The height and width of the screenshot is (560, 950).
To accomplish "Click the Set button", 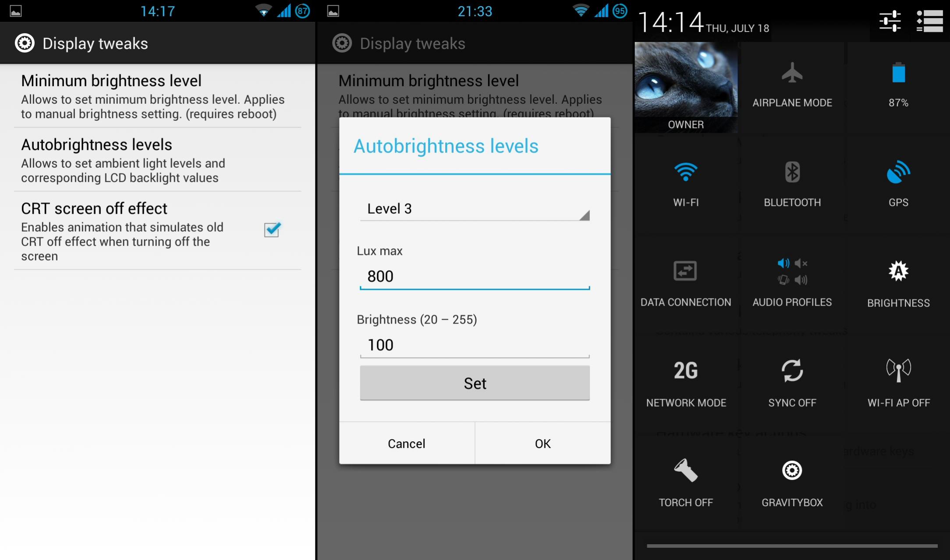I will pos(474,384).
